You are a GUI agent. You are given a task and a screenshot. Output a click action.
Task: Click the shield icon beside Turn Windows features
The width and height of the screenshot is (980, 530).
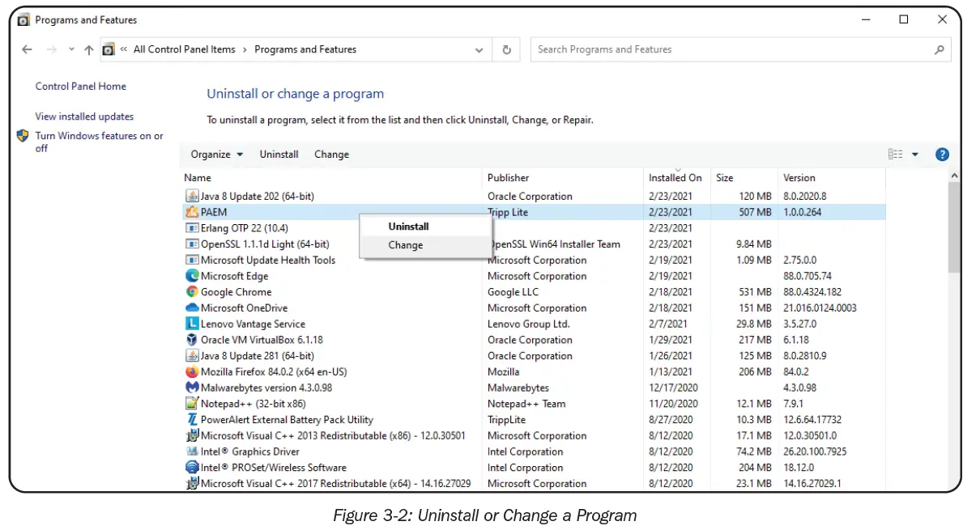click(22, 136)
